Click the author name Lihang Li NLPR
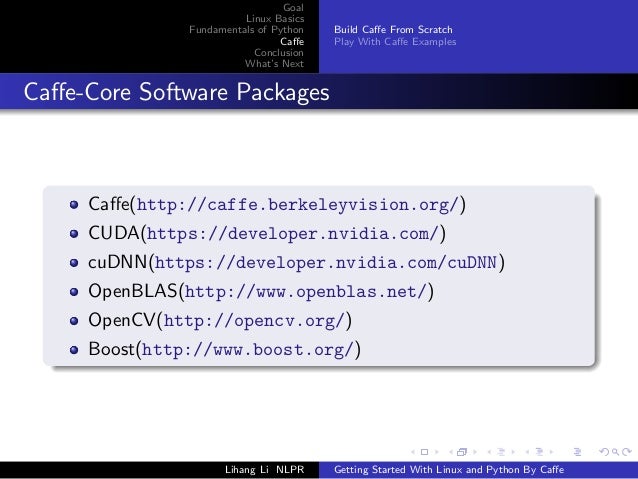638x479 pixels. tap(264, 470)
